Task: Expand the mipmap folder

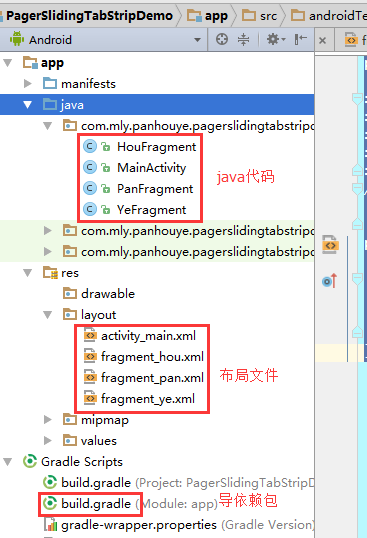Action: click(x=48, y=419)
